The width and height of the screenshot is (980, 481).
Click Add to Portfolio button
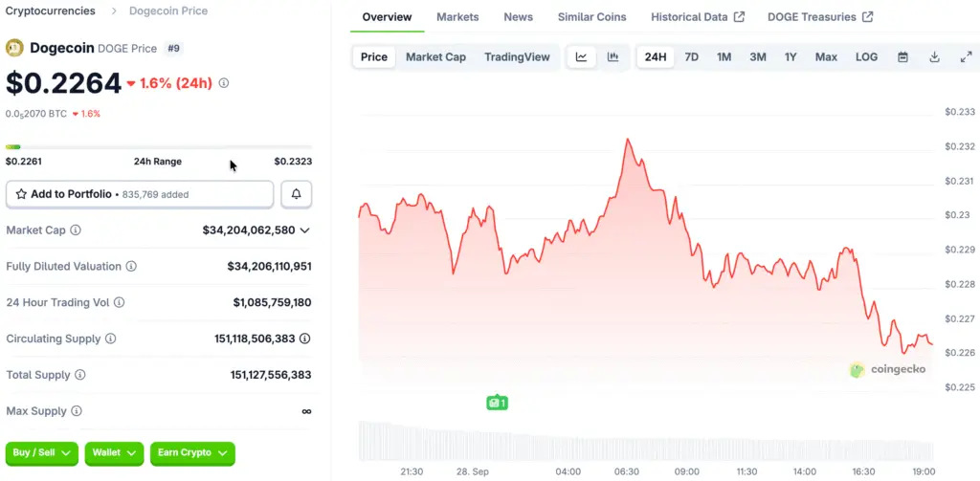[140, 194]
